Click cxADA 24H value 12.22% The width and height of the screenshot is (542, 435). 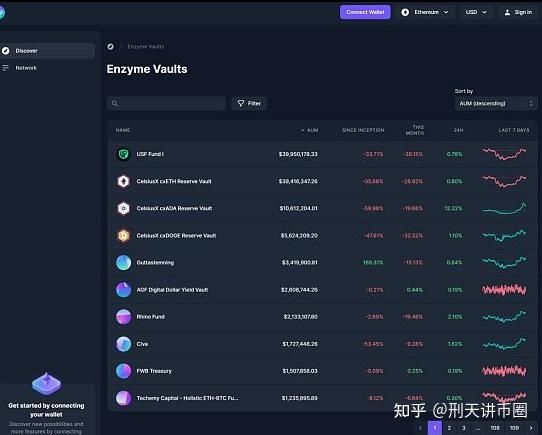pyautogui.click(x=453, y=208)
